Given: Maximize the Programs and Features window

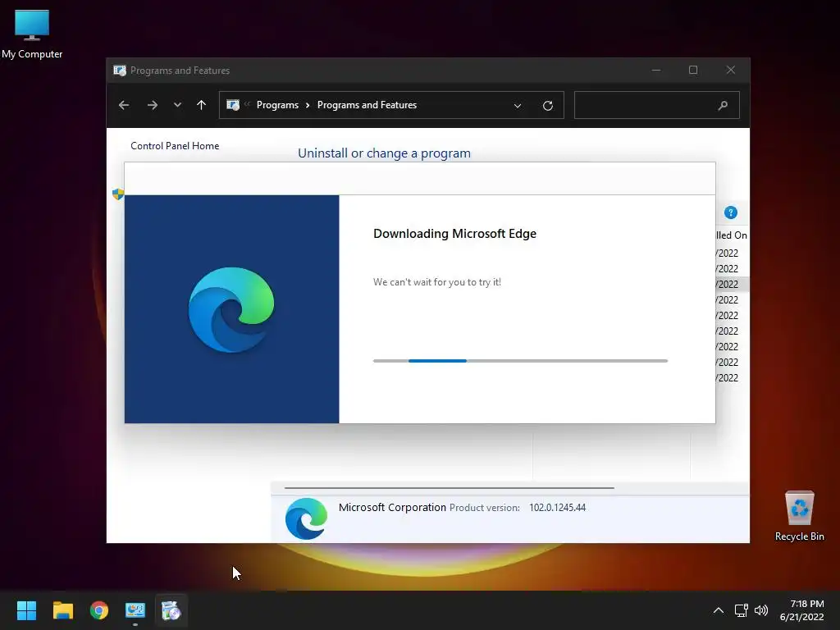Looking at the screenshot, I should pos(693,71).
